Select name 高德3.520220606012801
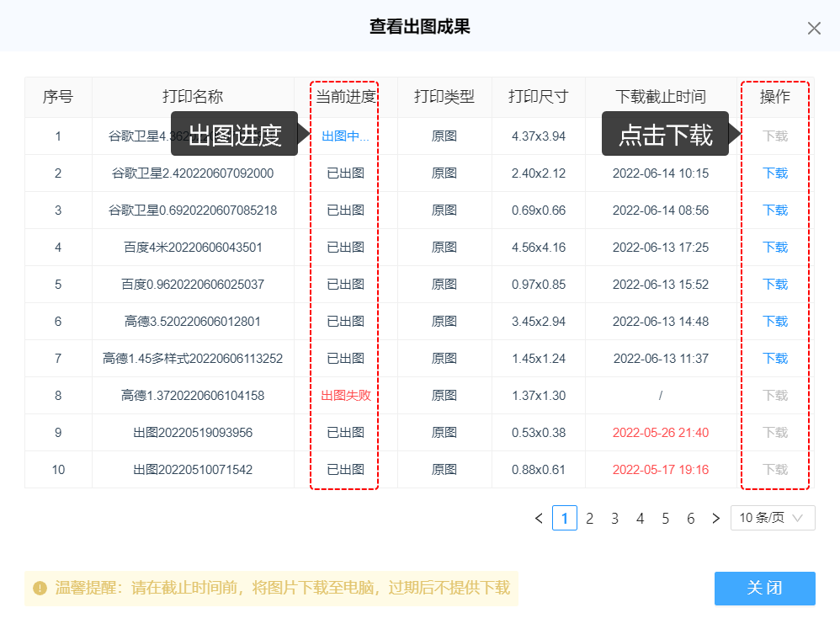This screenshot has height=629, width=840. point(193,322)
